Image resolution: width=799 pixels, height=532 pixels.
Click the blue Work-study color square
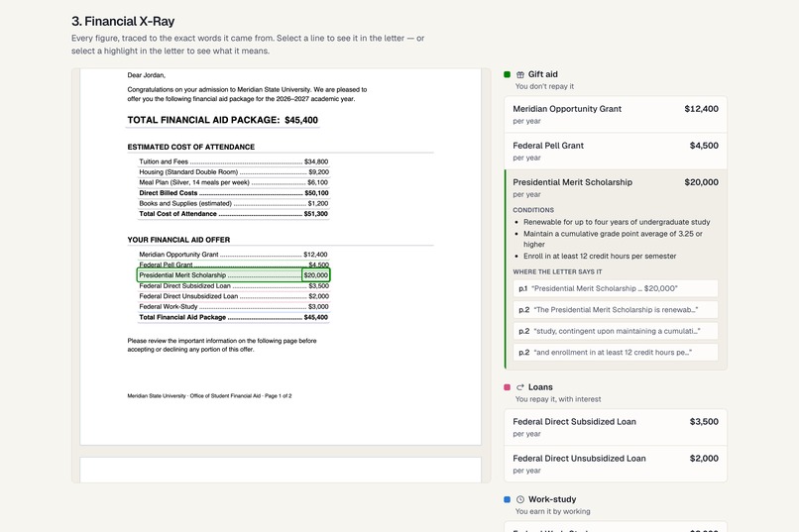coord(507,499)
